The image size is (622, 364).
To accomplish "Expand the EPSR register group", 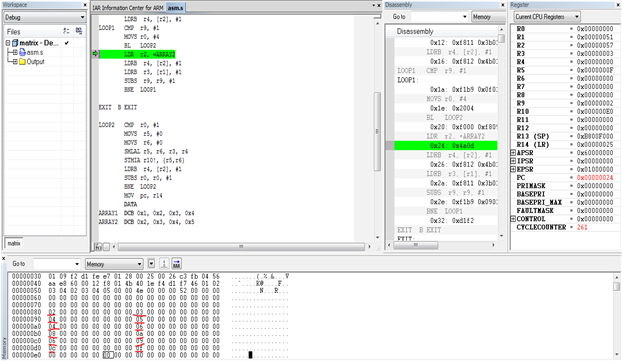I will (513, 169).
